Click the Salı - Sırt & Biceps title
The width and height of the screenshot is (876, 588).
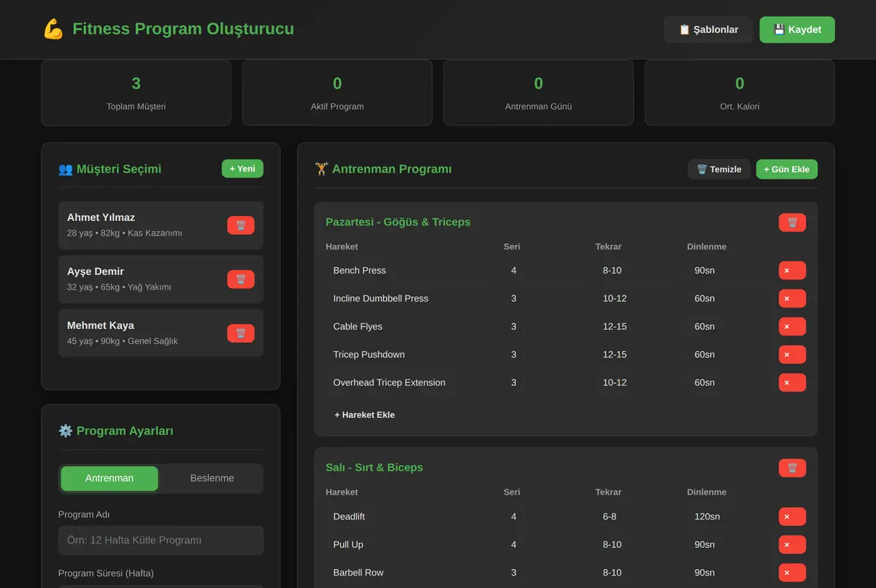pyautogui.click(x=374, y=468)
